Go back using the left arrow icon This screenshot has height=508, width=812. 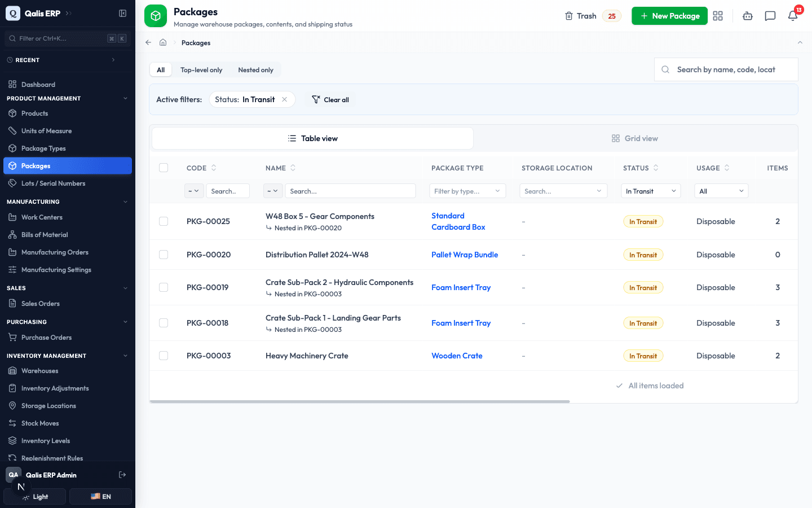tap(148, 42)
